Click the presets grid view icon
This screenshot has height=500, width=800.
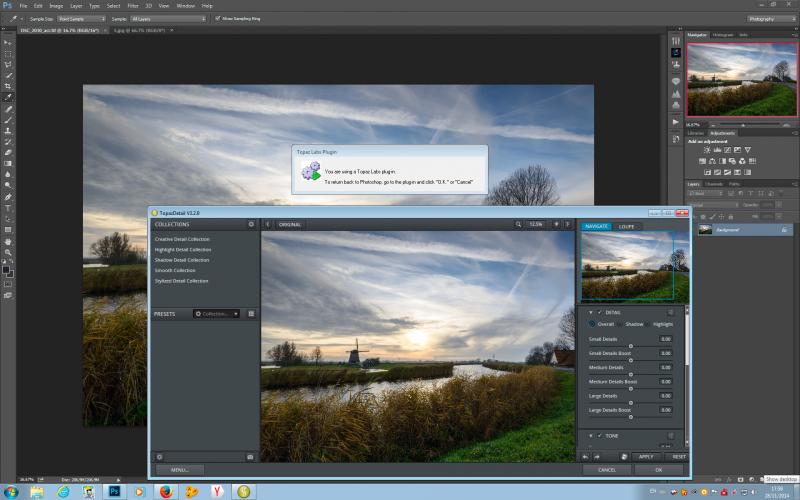tap(251, 314)
